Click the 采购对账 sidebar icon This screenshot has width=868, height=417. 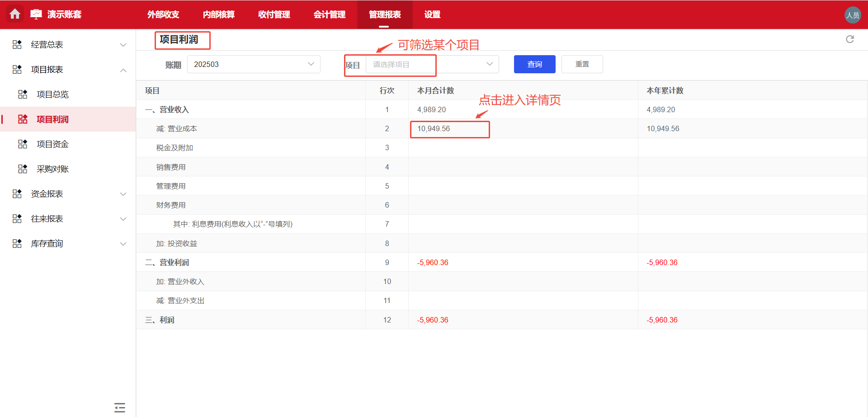click(x=23, y=169)
